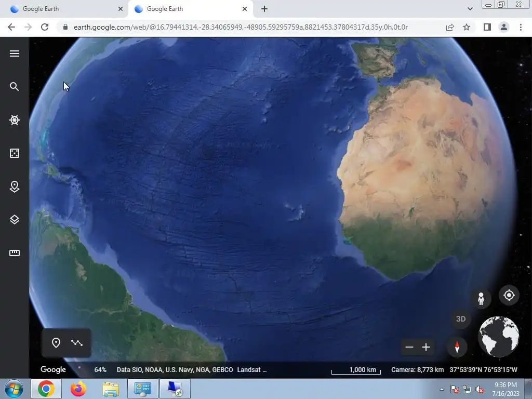The image size is (532, 399).
Task: View site info via lock icon
Action: [x=65, y=27]
